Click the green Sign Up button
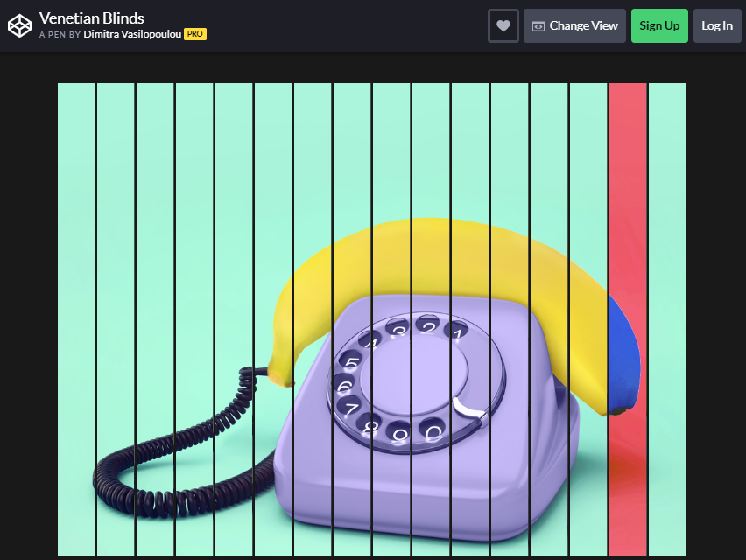Viewport: 746px width, 560px height. 659,25
